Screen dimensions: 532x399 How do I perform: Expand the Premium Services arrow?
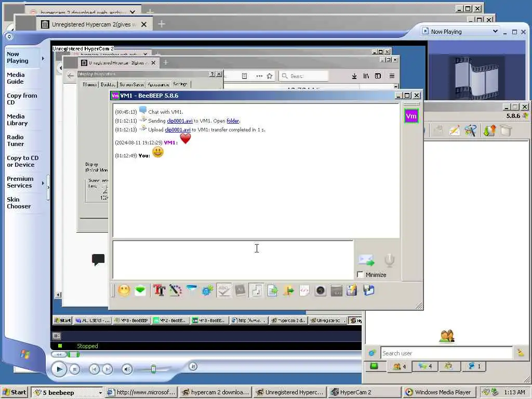click(43, 183)
